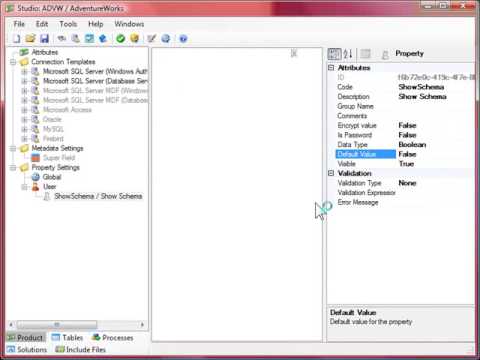Select Microsoft SQL Server MDF (Database) item
Screen dimensions: 480x360
pos(95,100)
